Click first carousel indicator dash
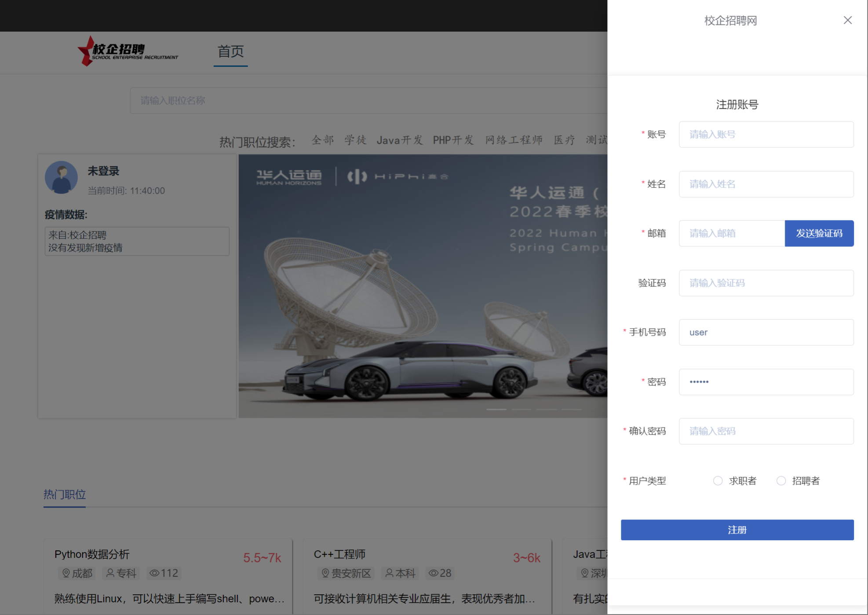This screenshot has height=615, width=868. (x=496, y=409)
